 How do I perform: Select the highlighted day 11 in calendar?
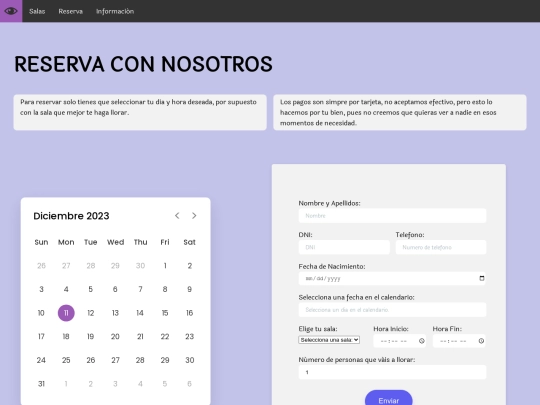tap(66, 313)
